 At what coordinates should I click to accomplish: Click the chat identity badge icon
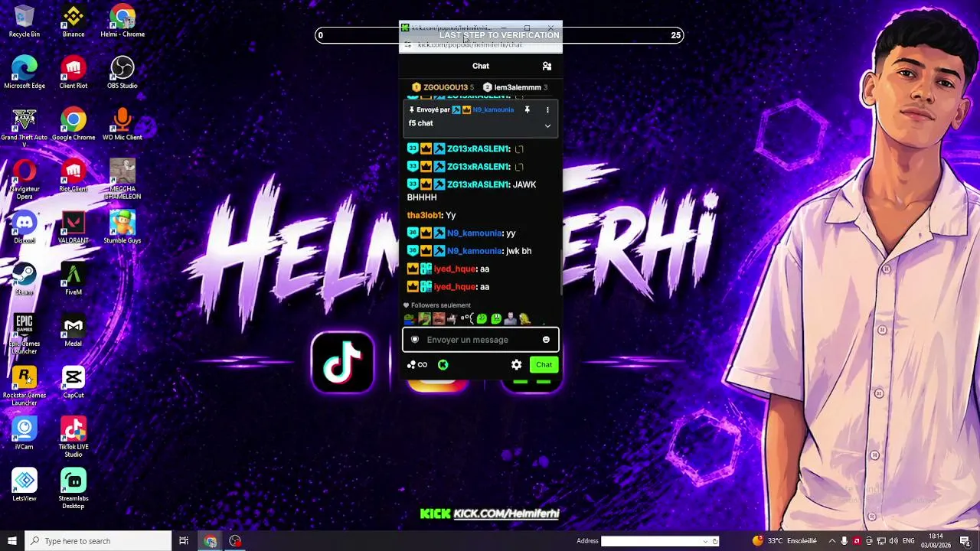click(415, 340)
